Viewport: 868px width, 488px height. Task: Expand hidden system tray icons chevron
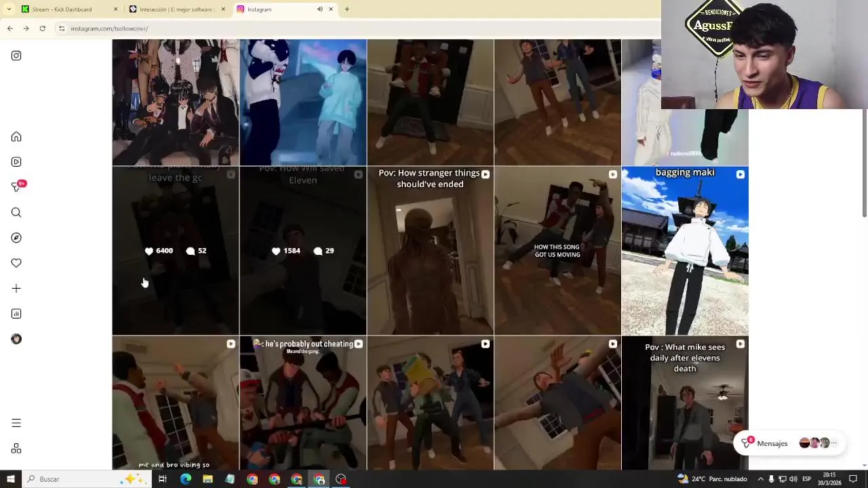[760, 479]
